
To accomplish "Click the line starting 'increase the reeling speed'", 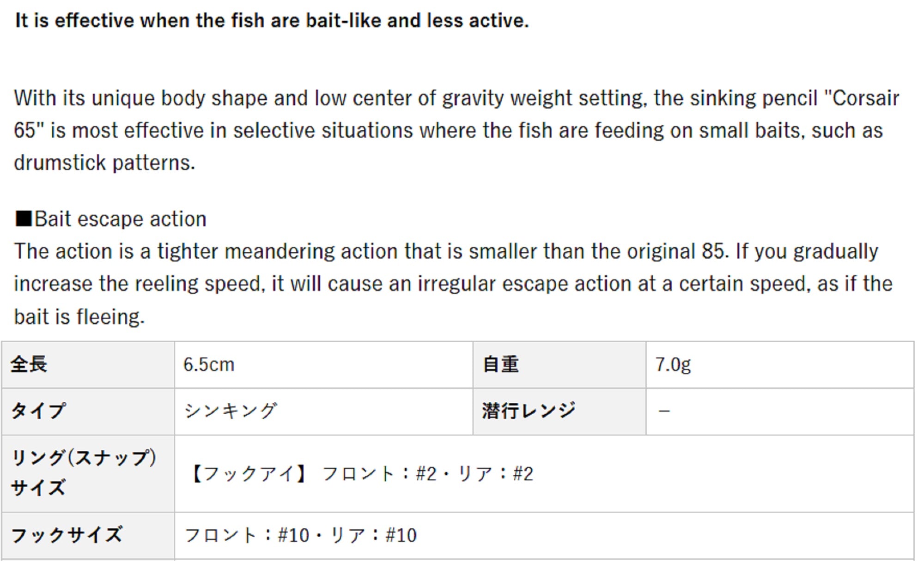I will click(x=453, y=284).
